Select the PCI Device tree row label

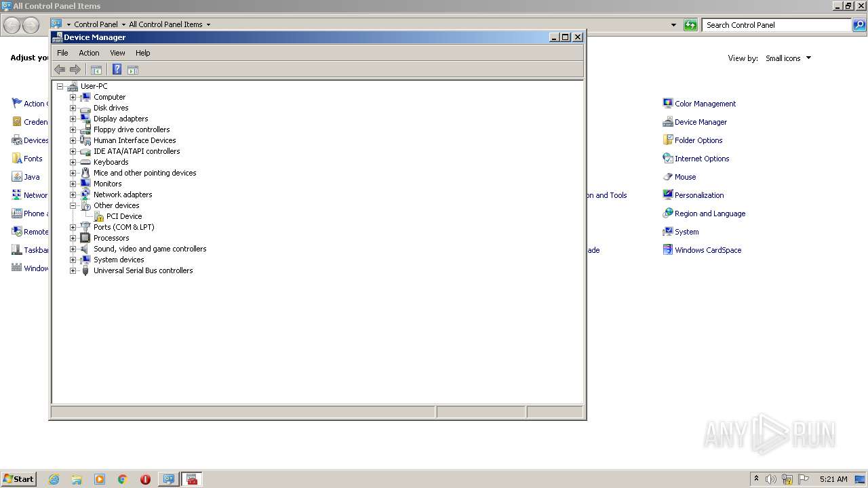124,216
